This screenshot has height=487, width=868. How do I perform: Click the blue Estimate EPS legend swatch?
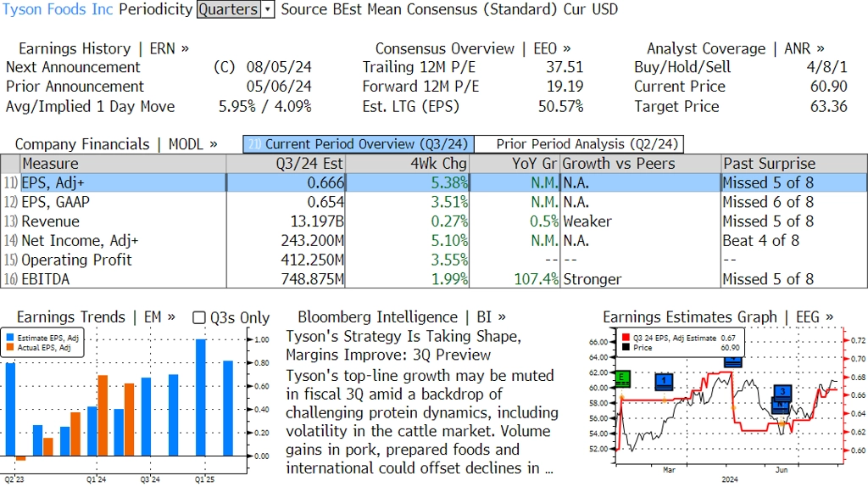pyautogui.click(x=10, y=338)
